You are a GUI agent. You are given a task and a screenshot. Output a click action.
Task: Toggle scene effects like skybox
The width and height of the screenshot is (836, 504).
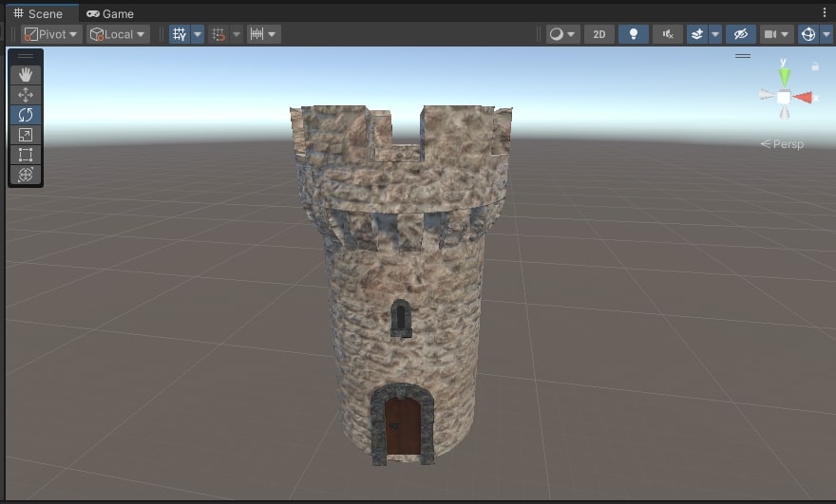(x=697, y=34)
